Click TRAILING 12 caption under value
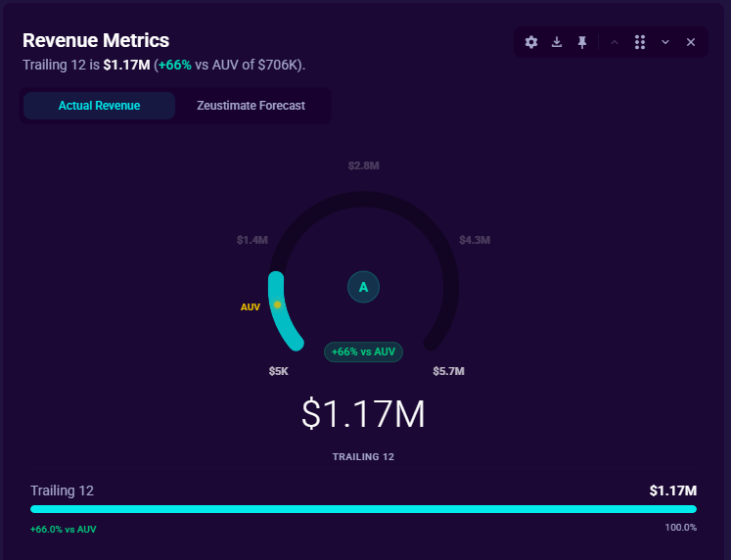The height and width of the screenshot is (560, 731). (364, 457)
